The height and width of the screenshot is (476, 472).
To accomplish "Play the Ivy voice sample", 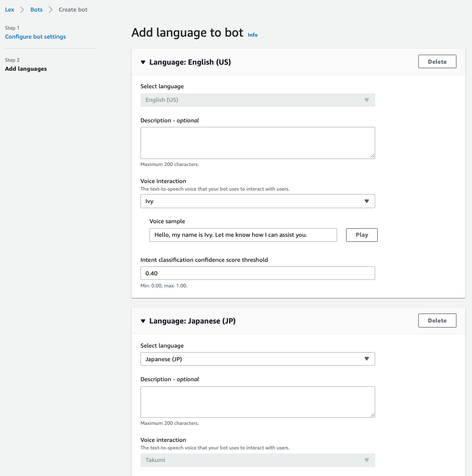I will (x=362, y=235).
